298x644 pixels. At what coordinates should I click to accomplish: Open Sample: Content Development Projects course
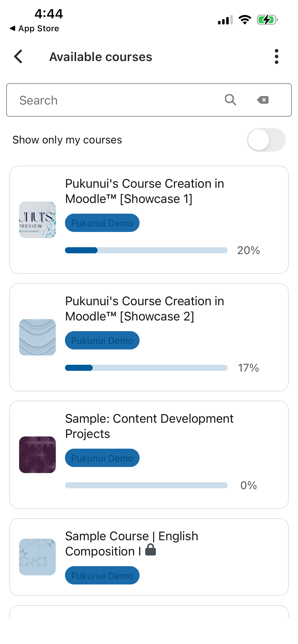pos(149,426)
